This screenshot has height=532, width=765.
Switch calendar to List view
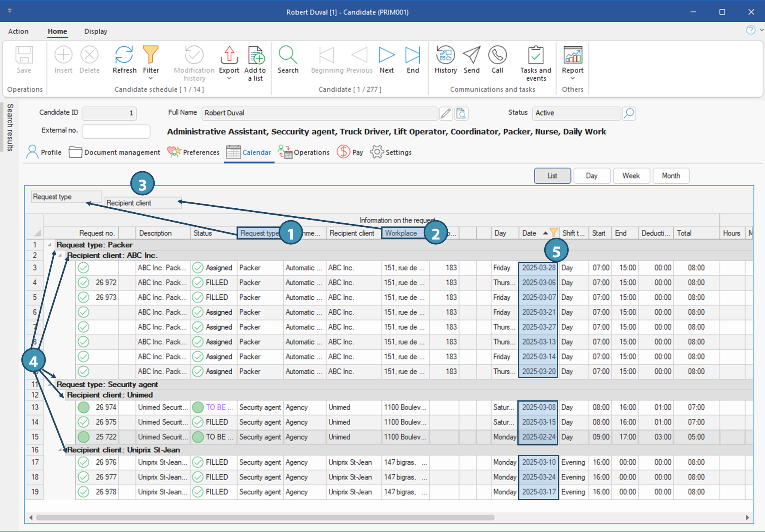pyautogui.click(x=552, y=176)
